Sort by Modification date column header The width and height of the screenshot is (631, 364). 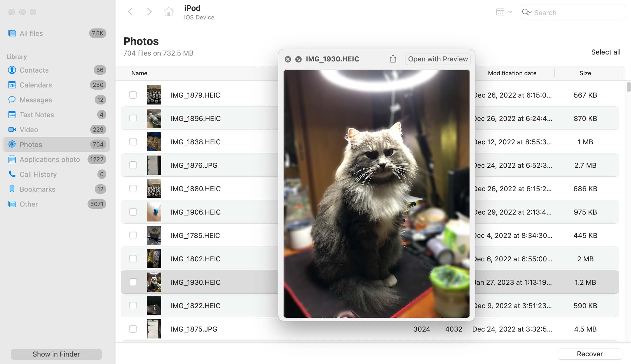[x=512, y=73]
